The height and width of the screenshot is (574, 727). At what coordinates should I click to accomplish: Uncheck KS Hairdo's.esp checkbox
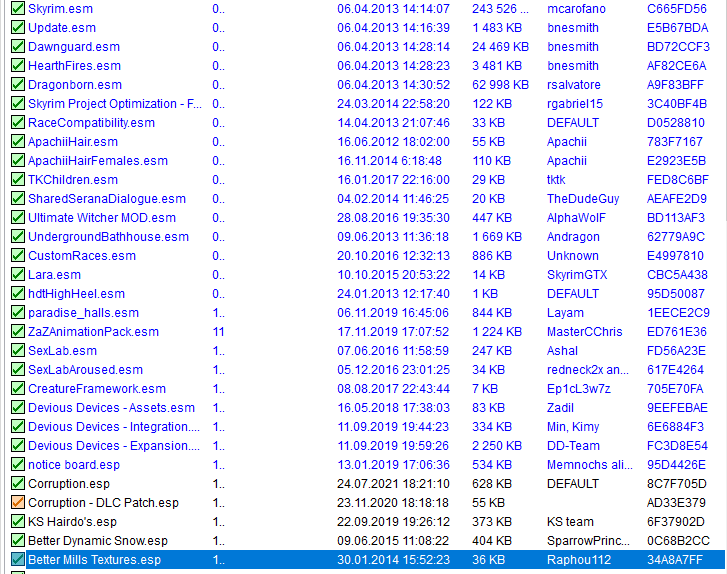point(18,522)
